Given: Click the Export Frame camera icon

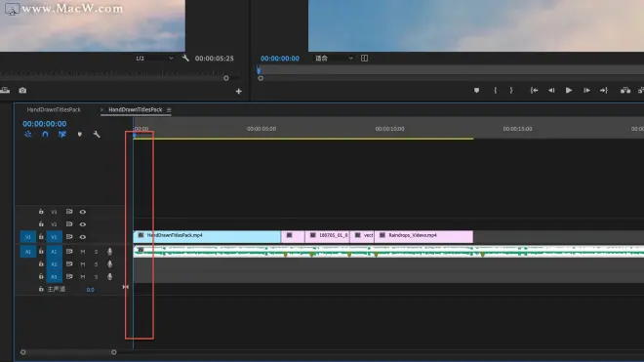Looking at the screenshot, I should click(22, 91).
